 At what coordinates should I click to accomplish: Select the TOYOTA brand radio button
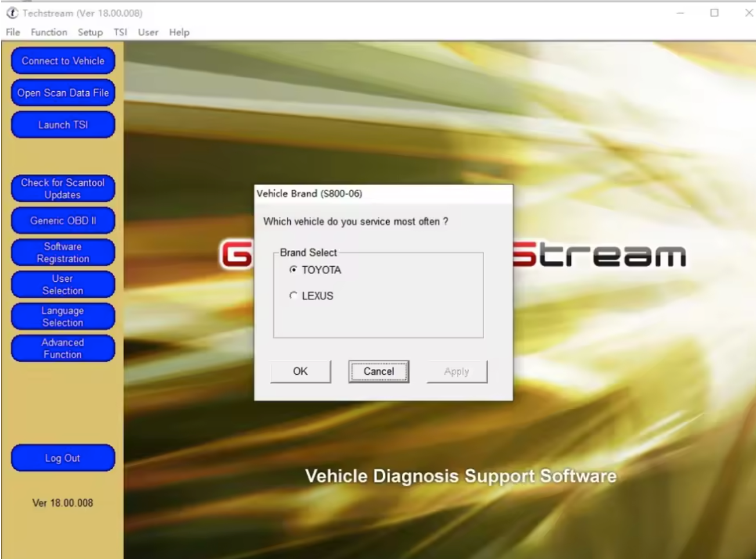point(293,270)
